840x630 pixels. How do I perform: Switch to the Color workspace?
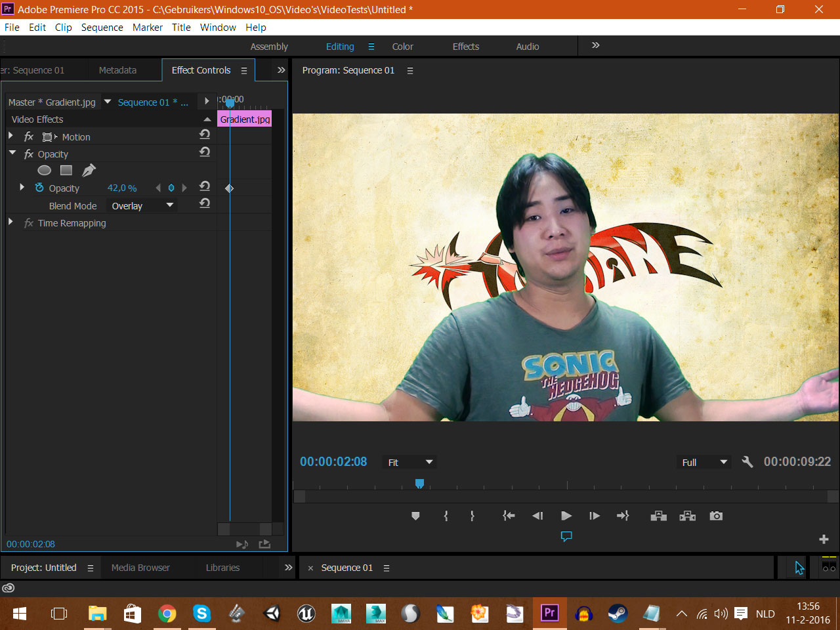tap(402, 47)
